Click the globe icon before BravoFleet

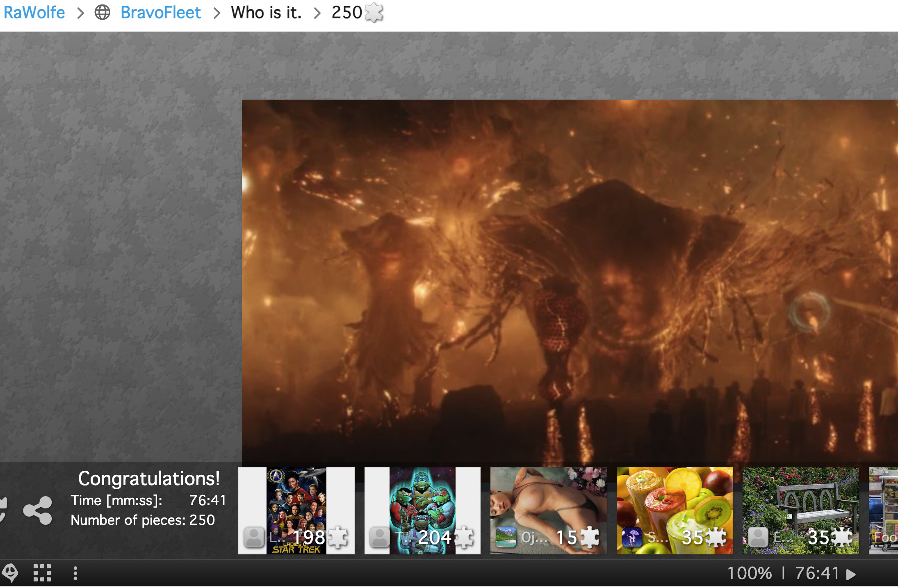click(x=103, y=13)
